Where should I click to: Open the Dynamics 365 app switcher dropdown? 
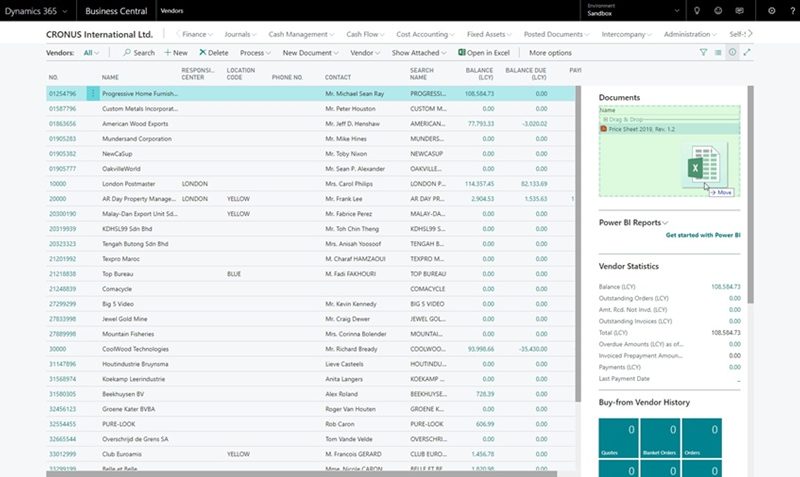click(x=36, y=11)
